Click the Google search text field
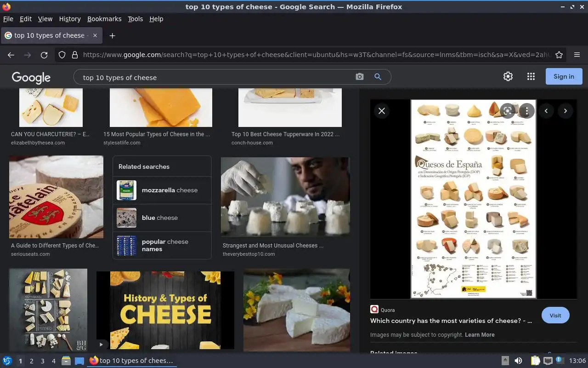588x368 pixels. (216, 77)
